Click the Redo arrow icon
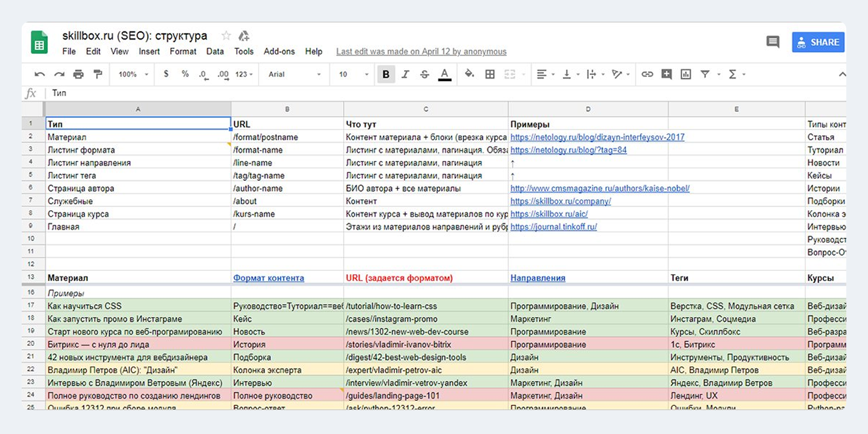 point(59,75)
